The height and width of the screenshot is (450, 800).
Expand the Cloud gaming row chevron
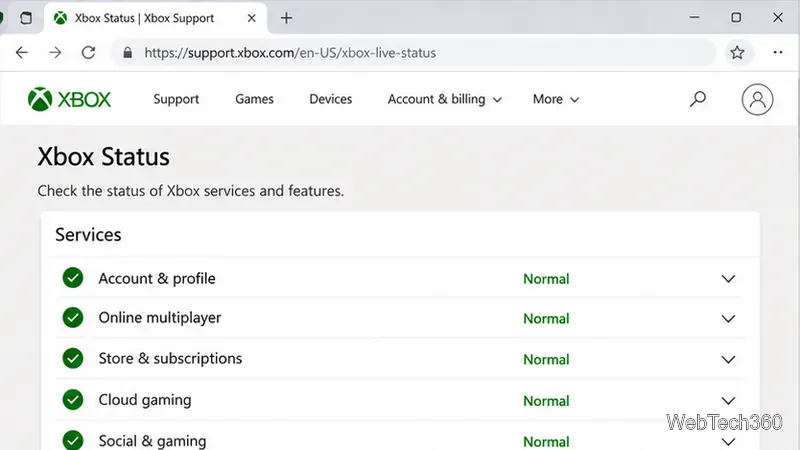tap(728, 401)
